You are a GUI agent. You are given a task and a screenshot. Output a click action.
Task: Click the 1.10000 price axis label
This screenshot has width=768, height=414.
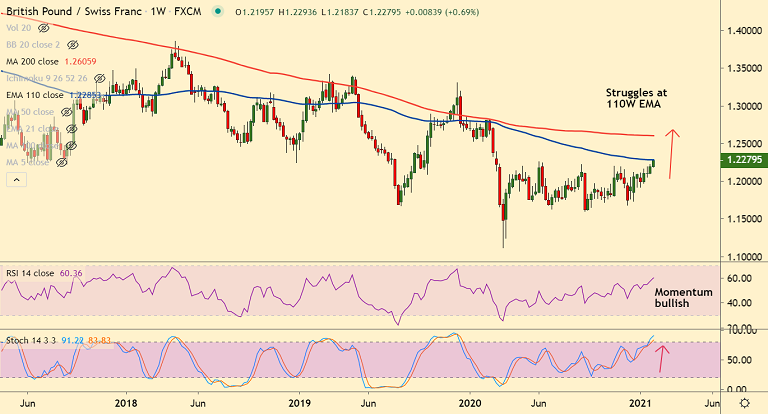(x=744, y=257)
